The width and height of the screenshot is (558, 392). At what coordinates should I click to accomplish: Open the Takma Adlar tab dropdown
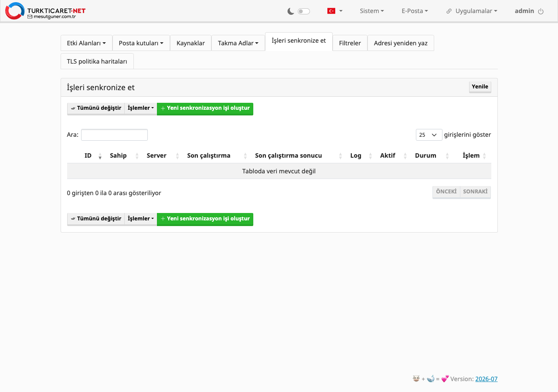pyautogui.click(x=238, y=43)
